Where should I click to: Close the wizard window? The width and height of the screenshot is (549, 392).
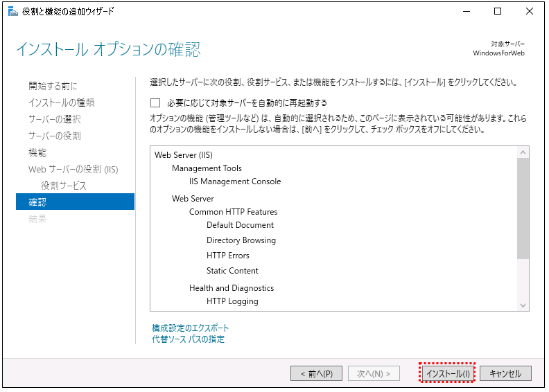[530, 11]
